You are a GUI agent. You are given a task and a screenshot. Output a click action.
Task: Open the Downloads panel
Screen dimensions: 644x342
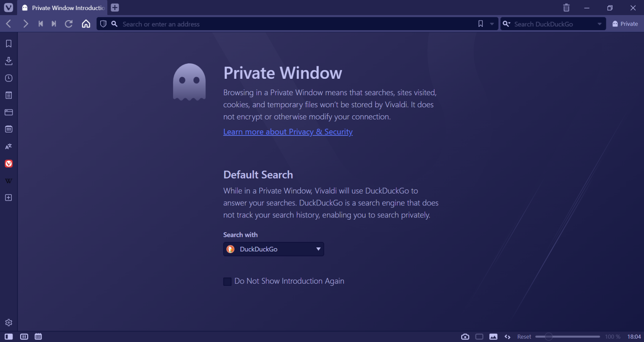8,61
